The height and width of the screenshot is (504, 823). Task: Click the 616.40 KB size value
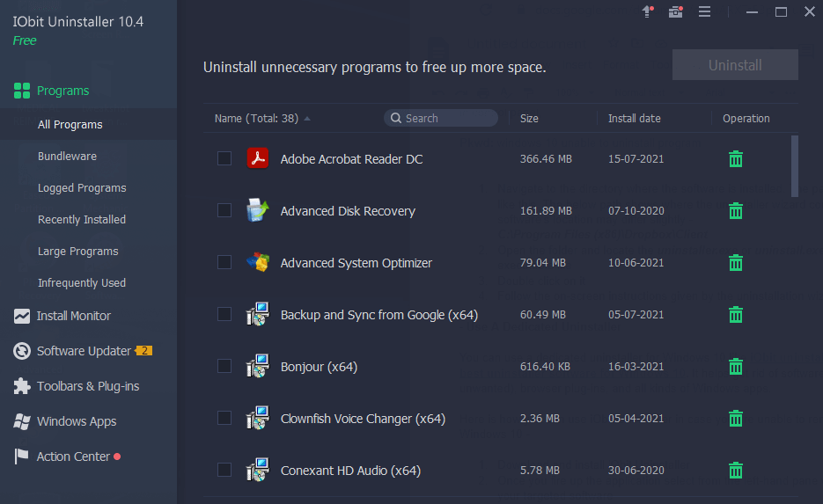(545, 367)
